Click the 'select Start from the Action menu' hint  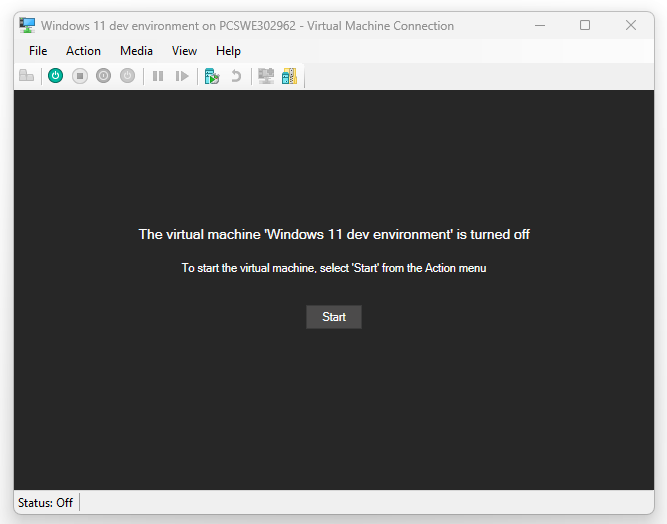point(403,268)
